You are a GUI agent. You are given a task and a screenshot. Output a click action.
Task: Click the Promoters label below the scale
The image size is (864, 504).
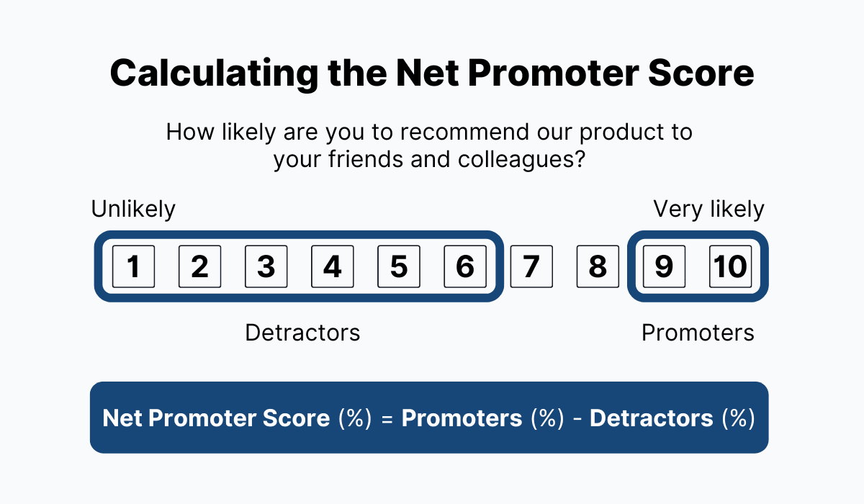[698, 333]
